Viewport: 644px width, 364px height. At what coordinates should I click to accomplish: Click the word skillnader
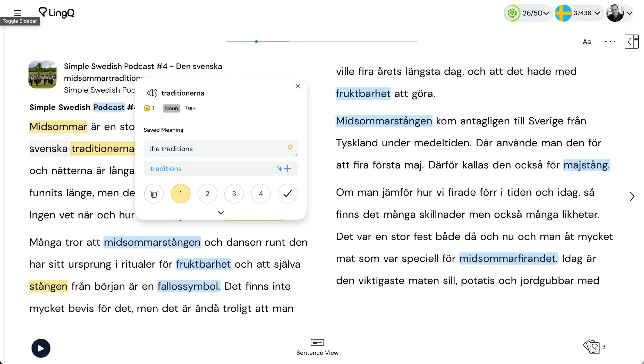tap(442, 214)
